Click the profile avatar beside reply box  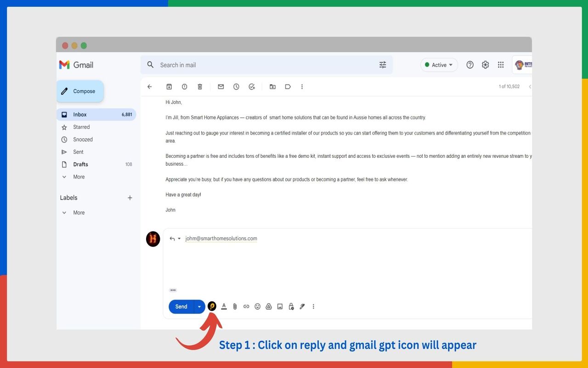click(x=153, y=239)
